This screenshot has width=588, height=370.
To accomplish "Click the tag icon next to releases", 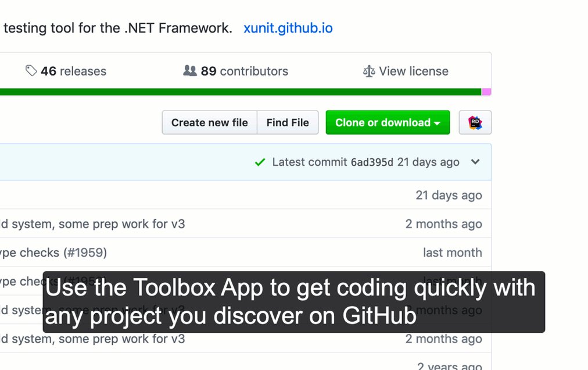I will [x=31, y=71].
